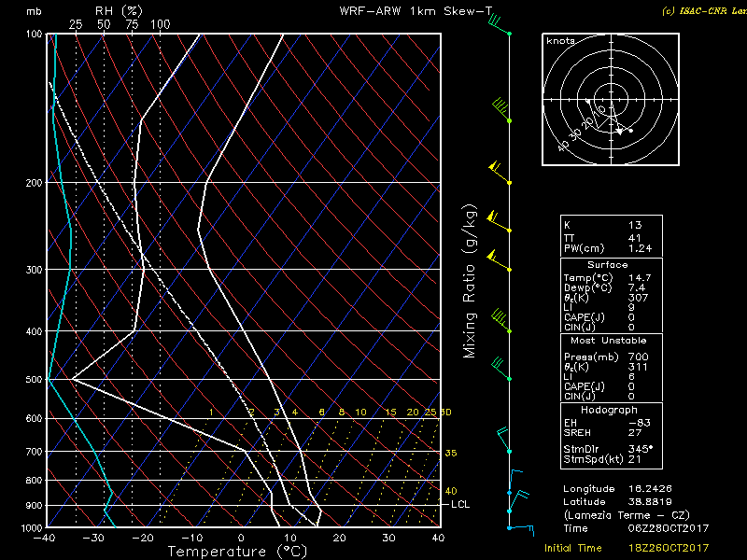Click the yellow wind barb at 200 mb
This screenshot has height=560, width=747.
(500, 175)
